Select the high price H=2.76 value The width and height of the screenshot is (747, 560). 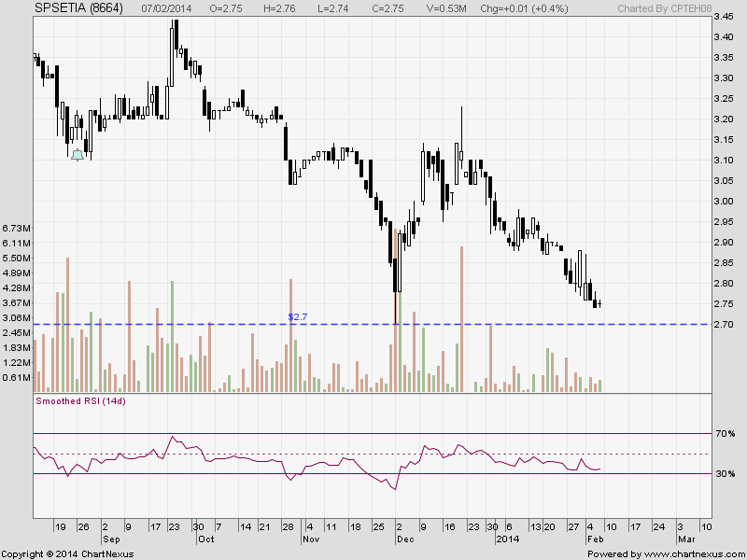coord(279,8)
